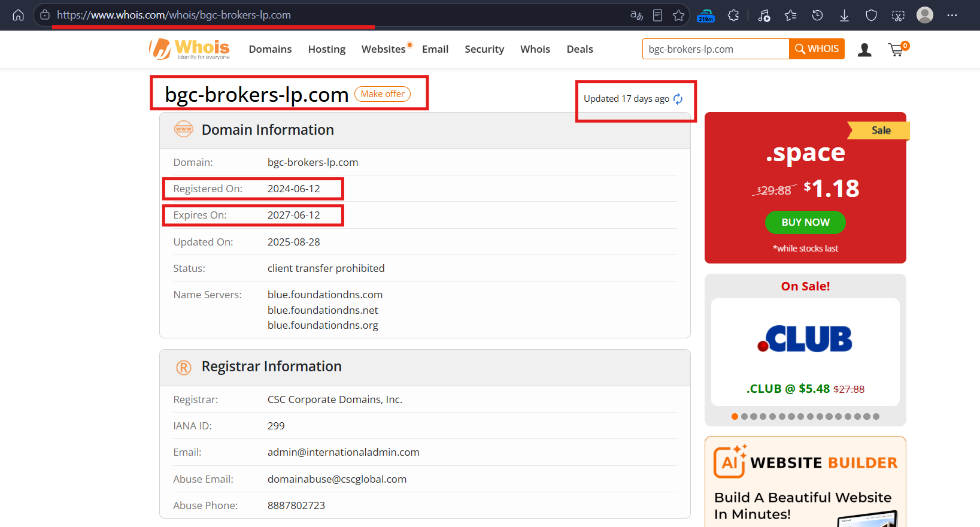Open the Hosting menu
This screenshot has width=980, height=527.
[327, 49]
